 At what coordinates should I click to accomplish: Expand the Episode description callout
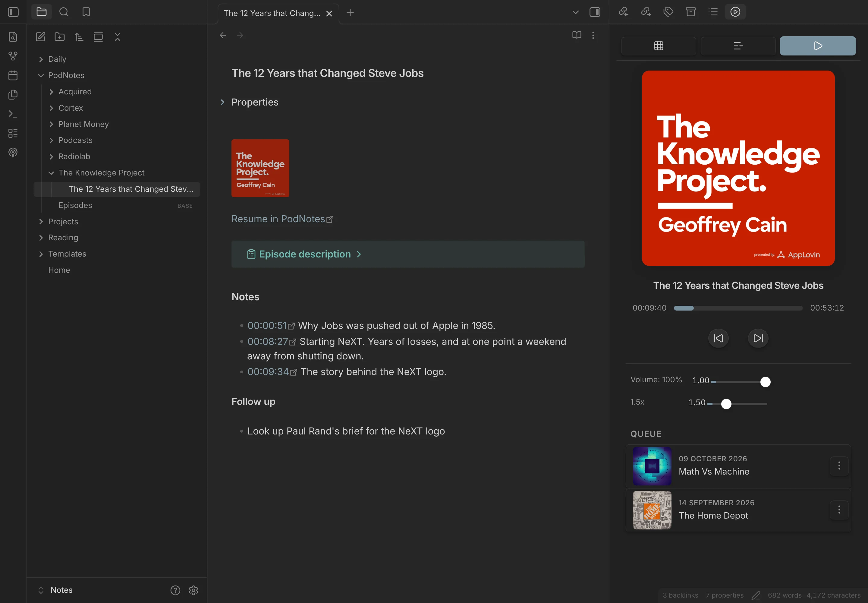click(x=408, y=254)
